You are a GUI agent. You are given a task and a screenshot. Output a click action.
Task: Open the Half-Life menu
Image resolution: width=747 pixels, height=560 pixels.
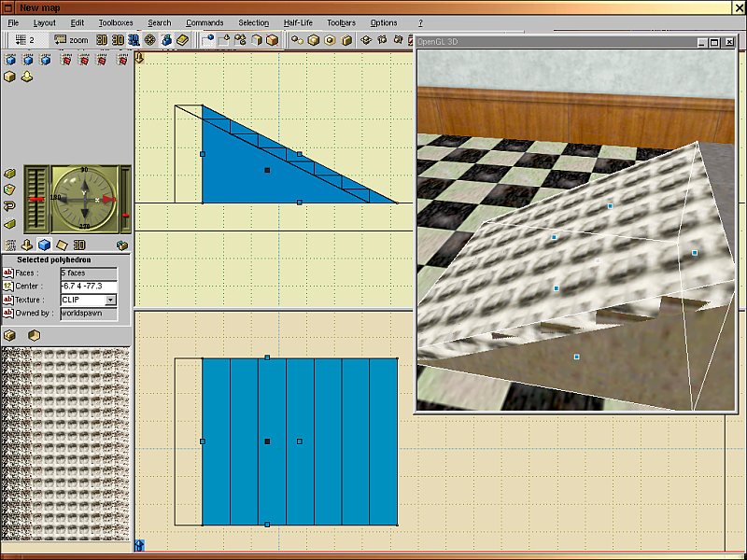[298, 22]
